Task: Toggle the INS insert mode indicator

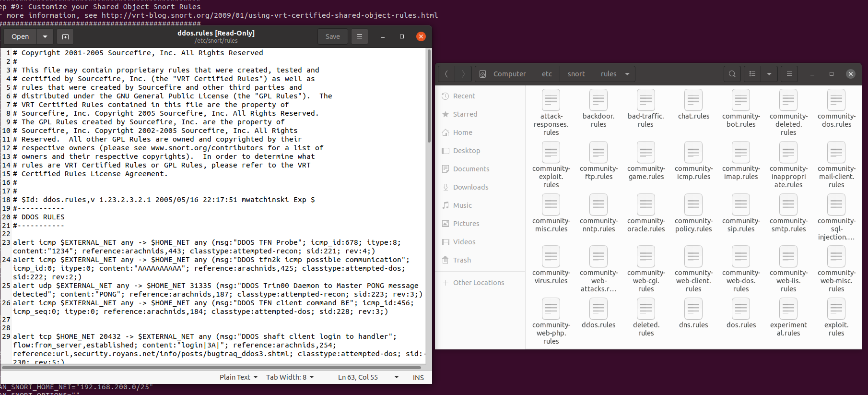Action: (x=418, y=377)
